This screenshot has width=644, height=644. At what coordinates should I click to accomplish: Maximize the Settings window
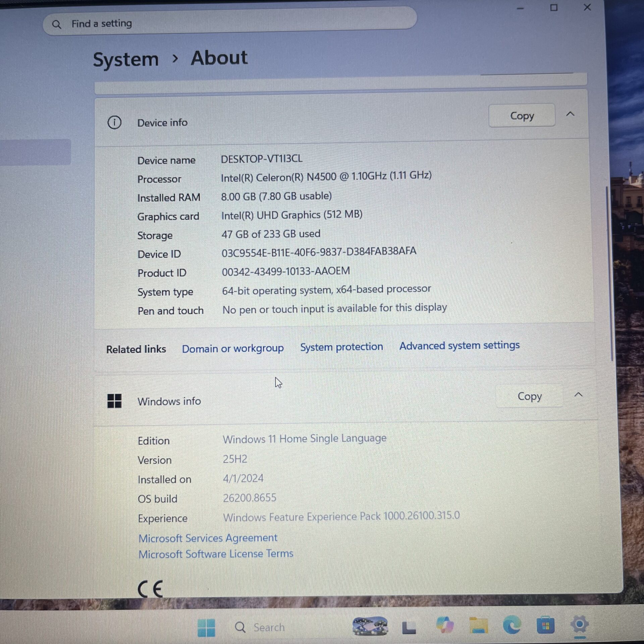(x=554, y=8)
